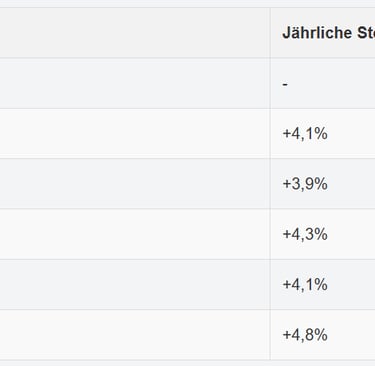This screenshot has height=366, width=375.
Task: Click the +4,3% value
Action: (x=305, y=234)
